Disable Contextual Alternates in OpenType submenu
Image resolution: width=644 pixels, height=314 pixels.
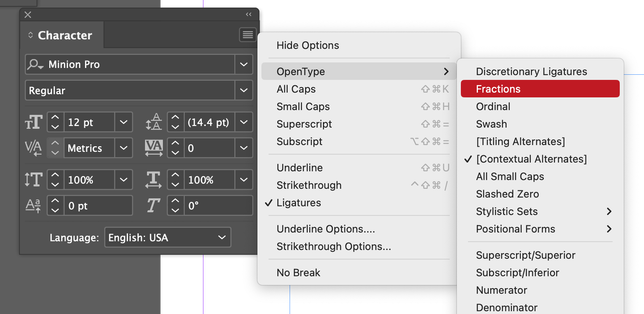pyautogui.click(x=531, y=159)
